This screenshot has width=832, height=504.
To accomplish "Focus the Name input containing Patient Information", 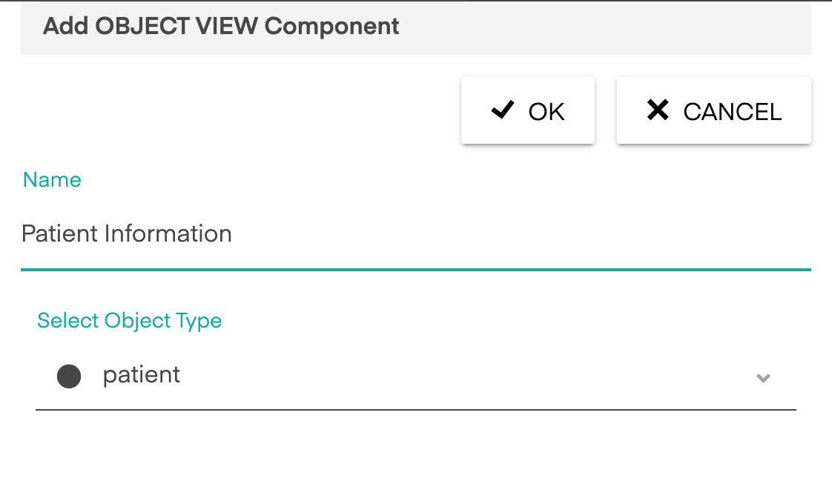I will (x=416, y=234).
